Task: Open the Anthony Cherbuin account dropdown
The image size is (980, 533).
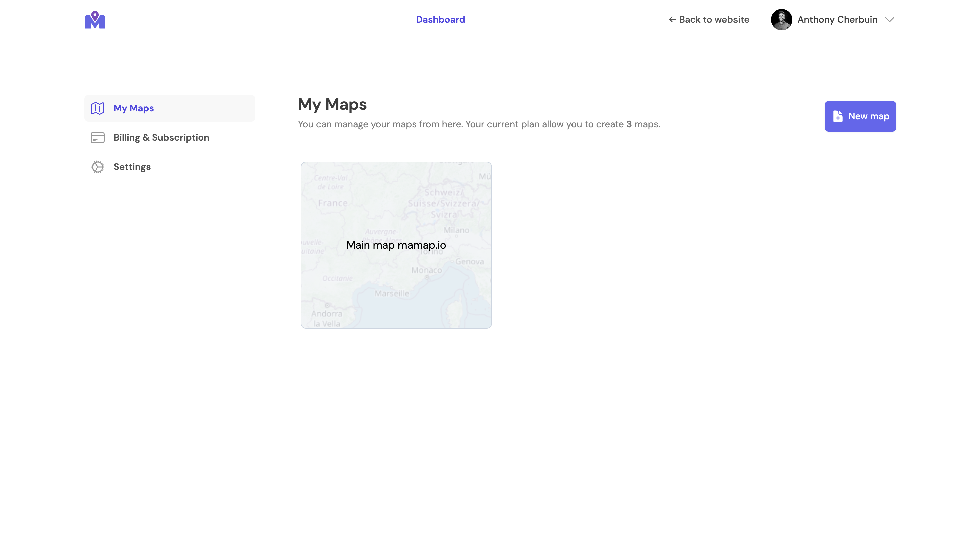Action: click(x=837, y=19)
